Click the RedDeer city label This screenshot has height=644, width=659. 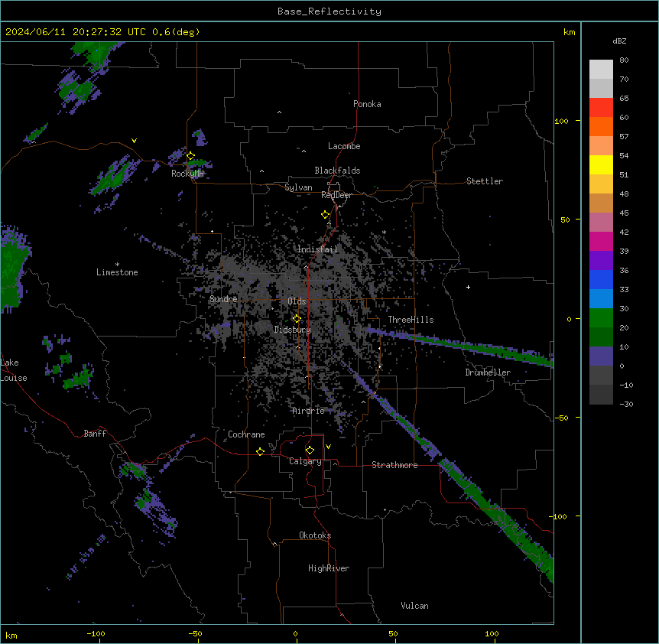(336, 195)
